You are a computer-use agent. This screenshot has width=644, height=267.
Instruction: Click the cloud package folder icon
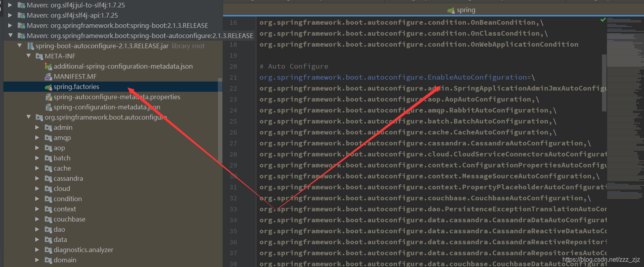(48, 189)
